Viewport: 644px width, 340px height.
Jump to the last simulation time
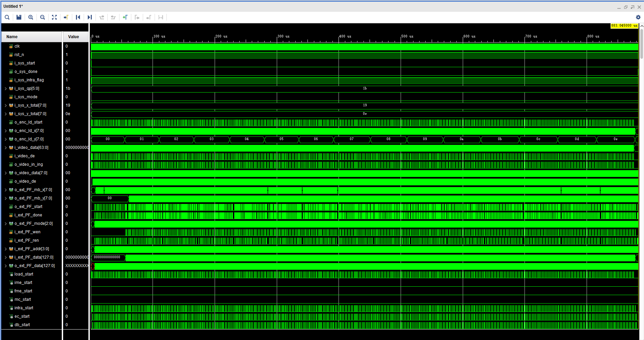coord(90,17)
